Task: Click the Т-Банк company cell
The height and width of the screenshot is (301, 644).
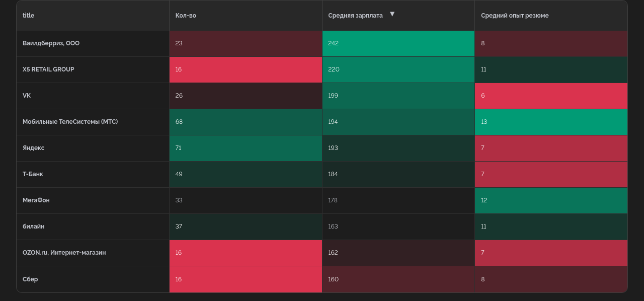Action: click(x=33, y=174)
